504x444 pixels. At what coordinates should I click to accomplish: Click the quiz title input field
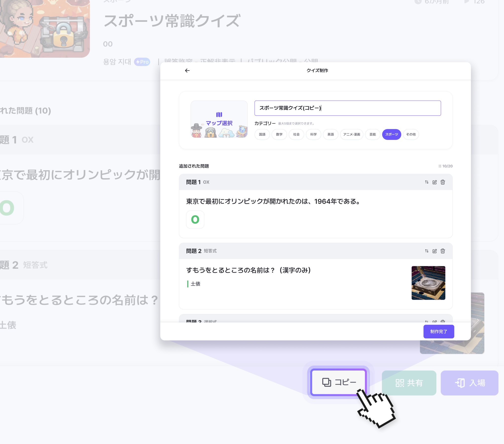(347, 108)
